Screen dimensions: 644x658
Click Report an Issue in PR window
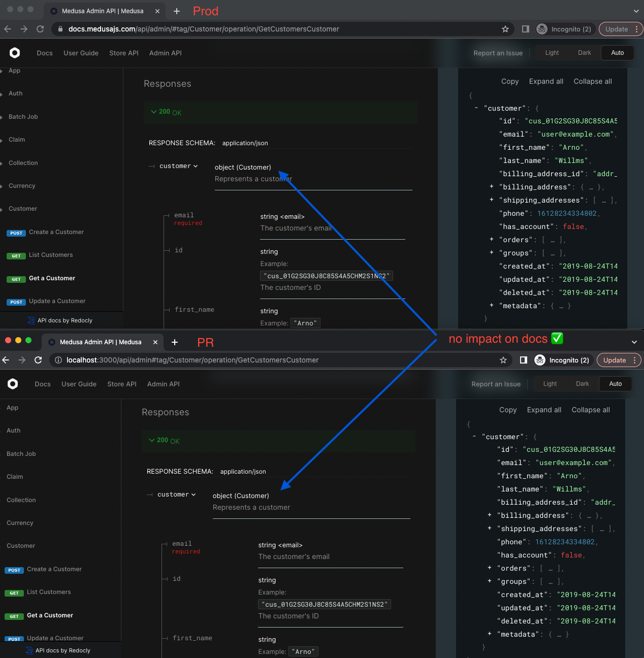click(496, 384)
